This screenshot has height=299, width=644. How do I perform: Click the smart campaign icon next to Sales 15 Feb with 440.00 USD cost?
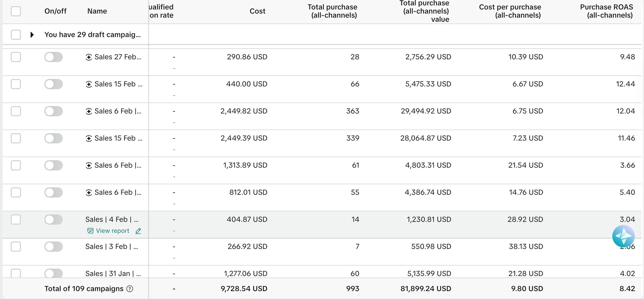89,85
